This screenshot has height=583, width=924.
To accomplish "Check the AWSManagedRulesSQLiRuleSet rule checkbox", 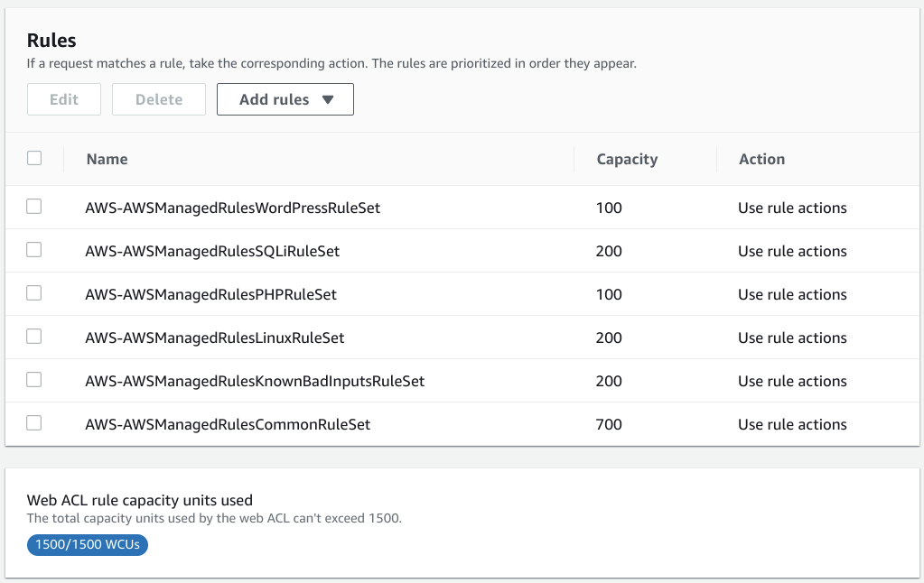I will (34, 250).
